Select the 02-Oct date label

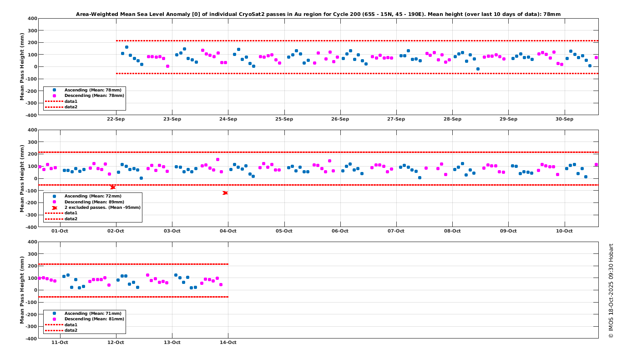(x=116, y=231)
